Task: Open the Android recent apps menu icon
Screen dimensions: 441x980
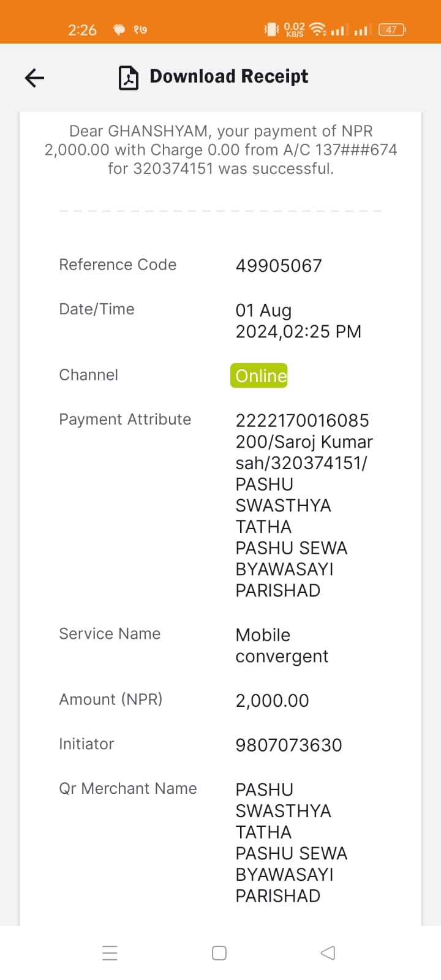Action: (110, 953)
